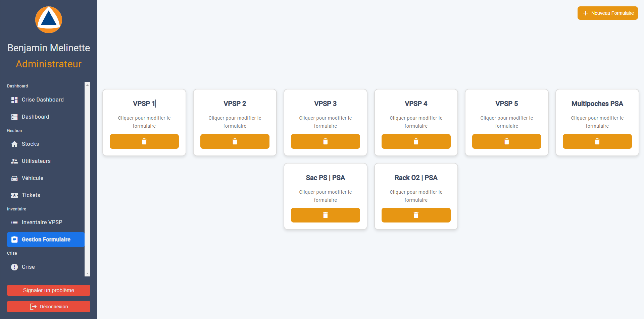Click the organization logo in sidebar
Screen dimensions: 644x319
click(x=49, y=20)
